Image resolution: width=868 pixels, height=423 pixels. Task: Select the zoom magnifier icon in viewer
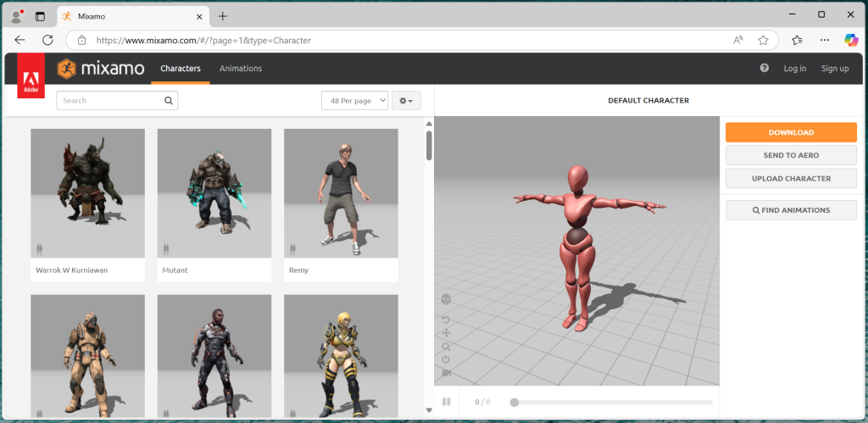click(446, 347)
